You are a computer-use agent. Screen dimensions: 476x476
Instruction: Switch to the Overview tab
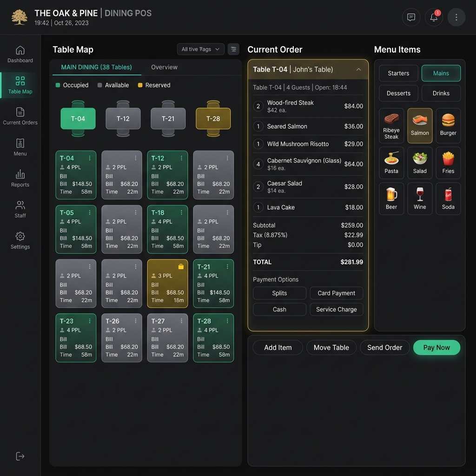pos(164,67)
